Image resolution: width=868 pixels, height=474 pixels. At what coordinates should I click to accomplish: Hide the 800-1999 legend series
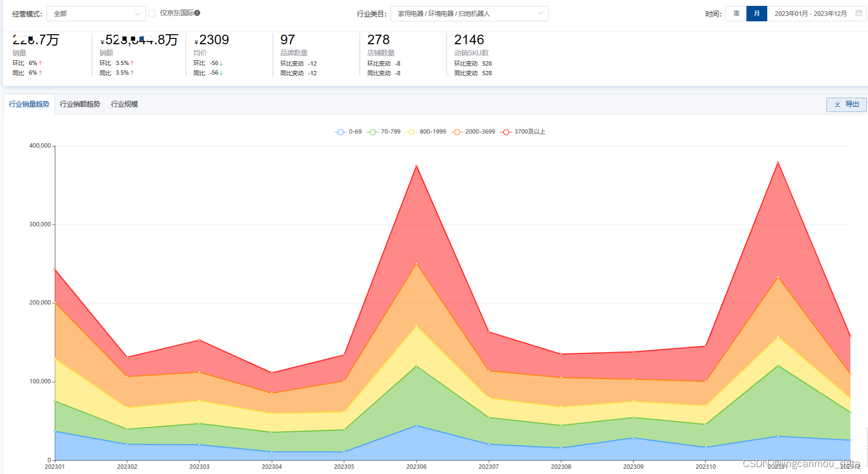click(426, 132)
